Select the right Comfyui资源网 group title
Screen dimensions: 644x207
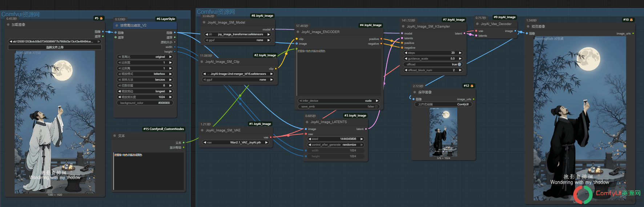[x=216, y=12]
